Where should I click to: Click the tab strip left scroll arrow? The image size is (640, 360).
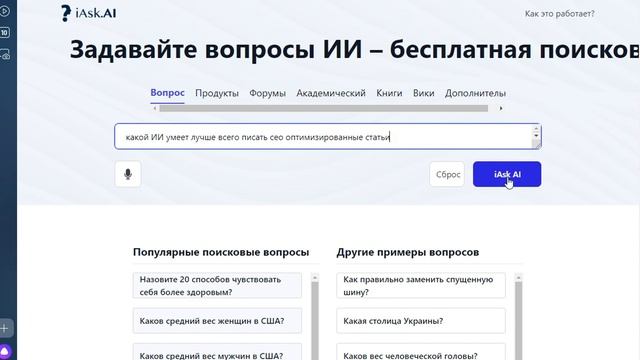pyautogui.click(x=155, y=109)
